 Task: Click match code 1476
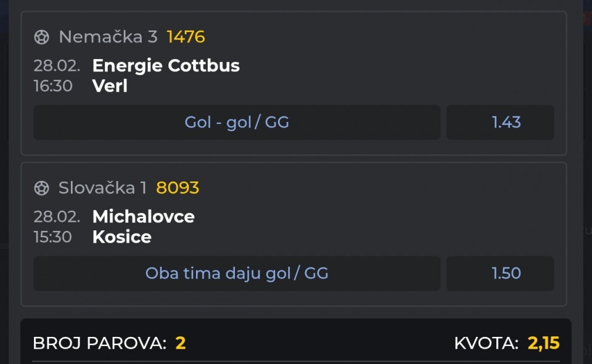186,37
